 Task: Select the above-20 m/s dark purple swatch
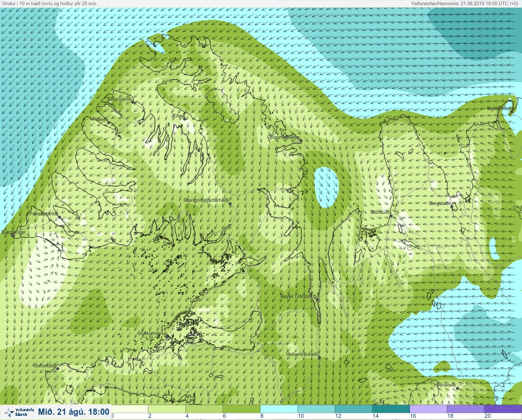[503, 409]
